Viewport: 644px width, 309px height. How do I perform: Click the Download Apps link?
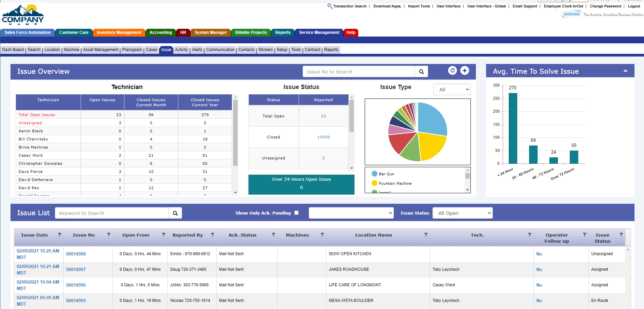click(x=387, y=6)
